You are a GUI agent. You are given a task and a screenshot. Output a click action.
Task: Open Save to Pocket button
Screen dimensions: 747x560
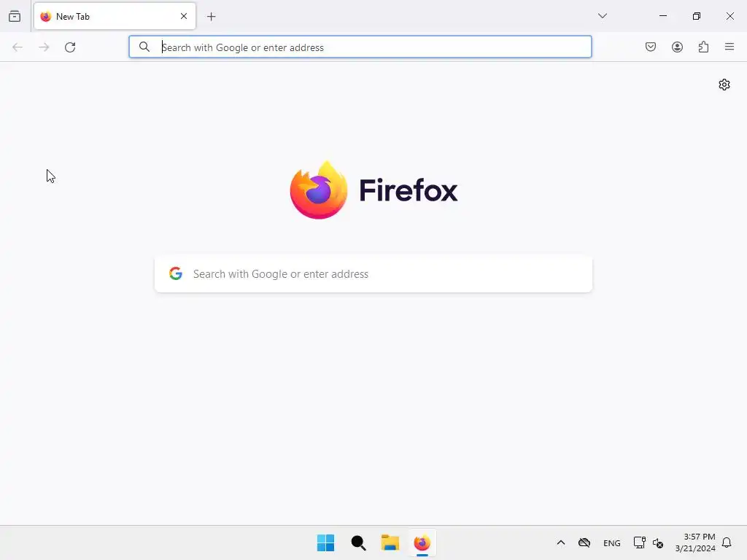click(651, 47)
